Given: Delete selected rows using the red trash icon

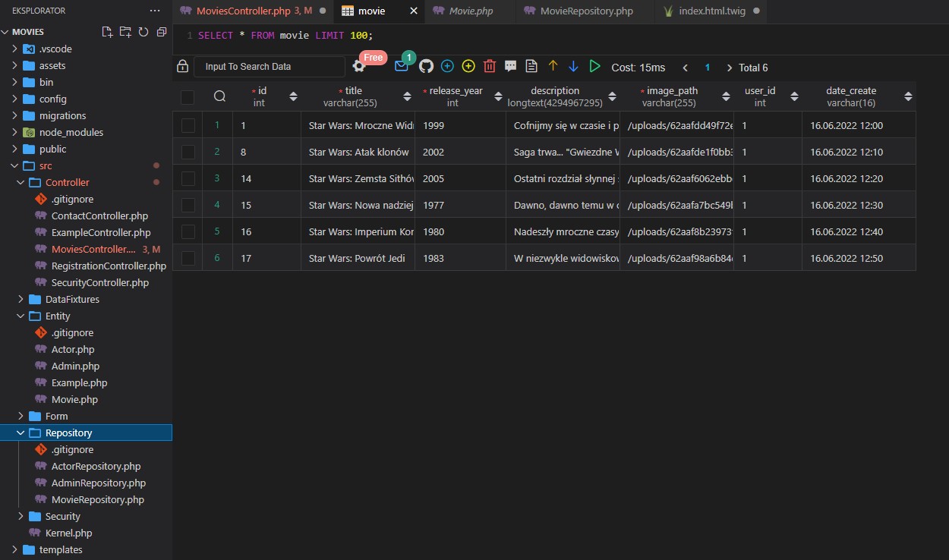Looking at the screenshot, I should tap(490, 66).
